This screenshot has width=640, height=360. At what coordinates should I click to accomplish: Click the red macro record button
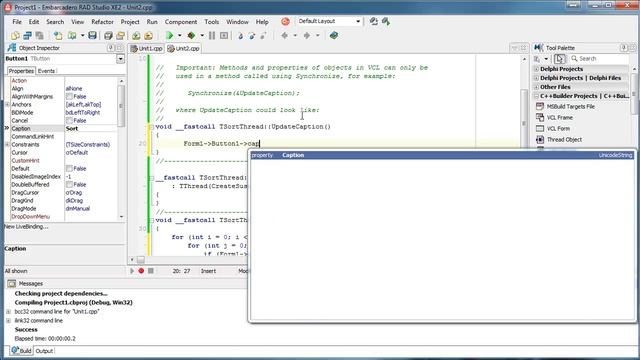[141, 271]
